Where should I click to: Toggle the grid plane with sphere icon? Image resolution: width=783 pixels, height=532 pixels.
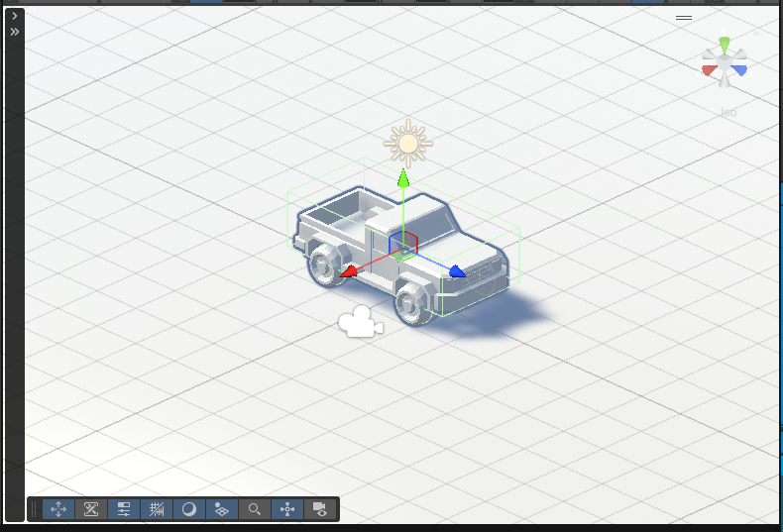point(221,509)
